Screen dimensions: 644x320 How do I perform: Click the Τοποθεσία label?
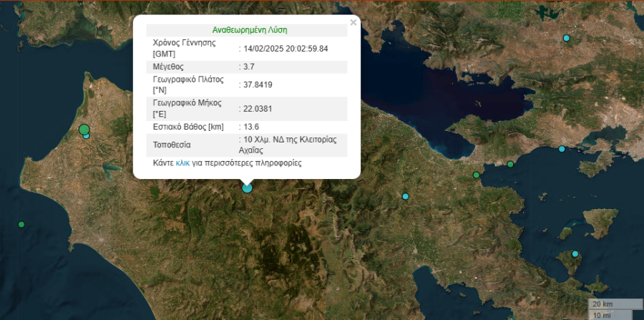tap(172, 145)
